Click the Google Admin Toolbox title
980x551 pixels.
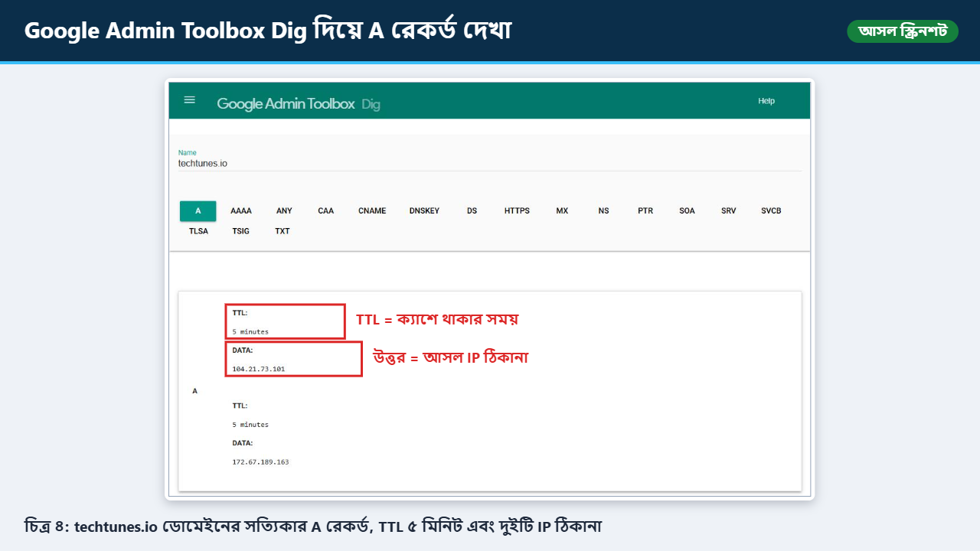point(286,104)
